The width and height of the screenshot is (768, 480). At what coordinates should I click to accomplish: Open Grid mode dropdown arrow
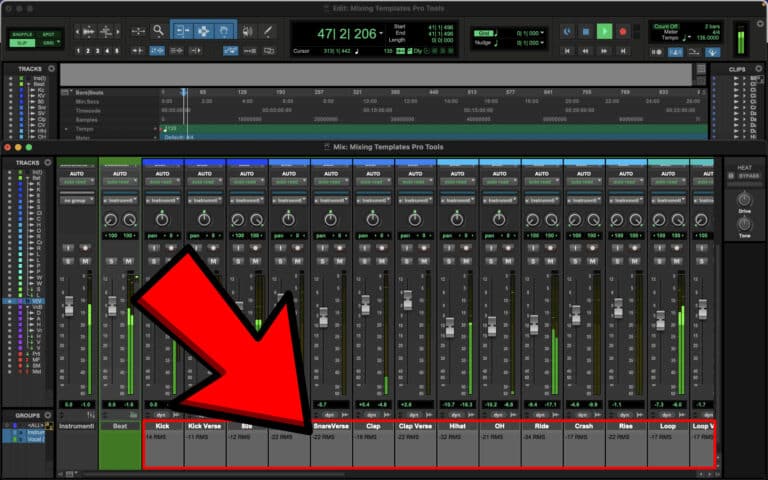pyautogui.click(x=59, y=43)
